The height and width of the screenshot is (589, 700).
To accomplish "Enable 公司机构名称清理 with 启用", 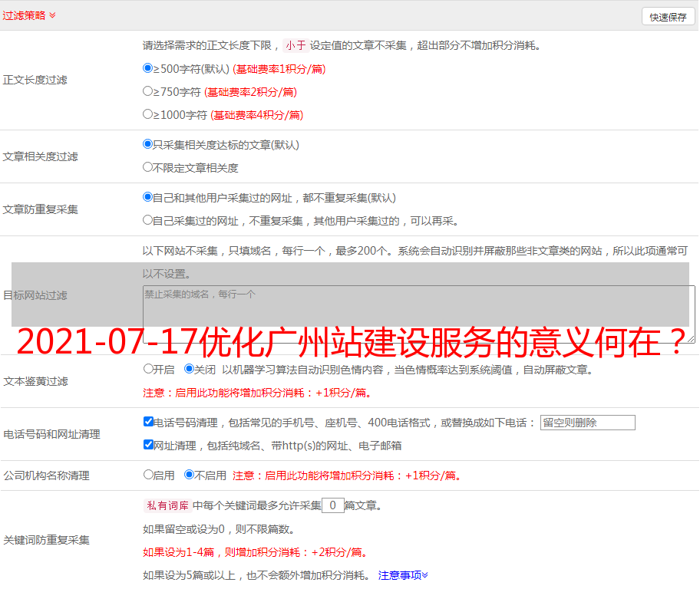I will 148,475.
